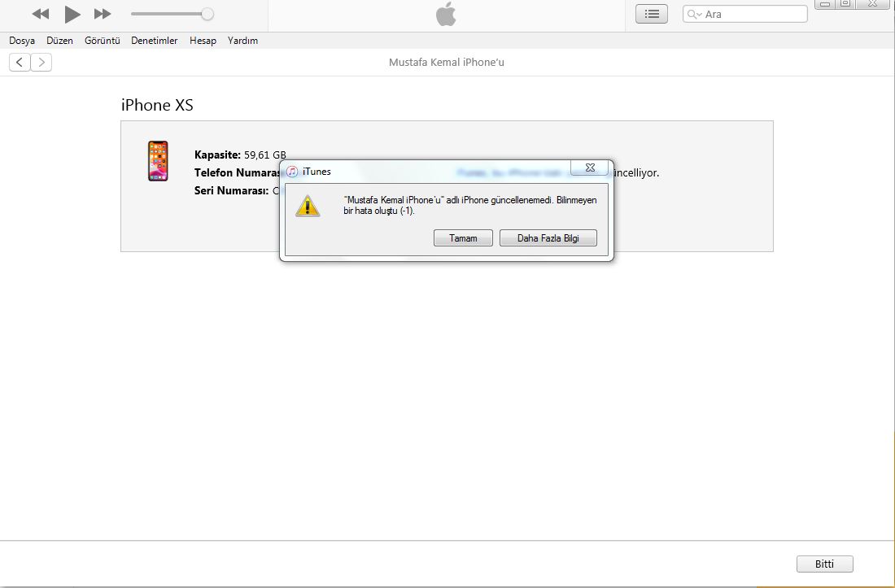The height and width of the screenshot is (588, 895).
Task: Click the Seri Numarası label
Action: tap(231, 190)
